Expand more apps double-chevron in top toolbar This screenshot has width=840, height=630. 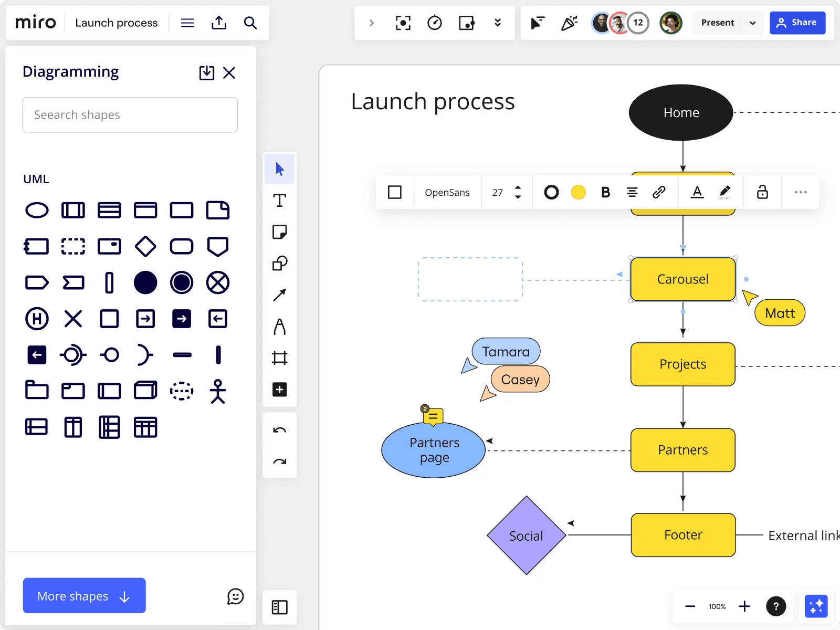pos(497,23)
